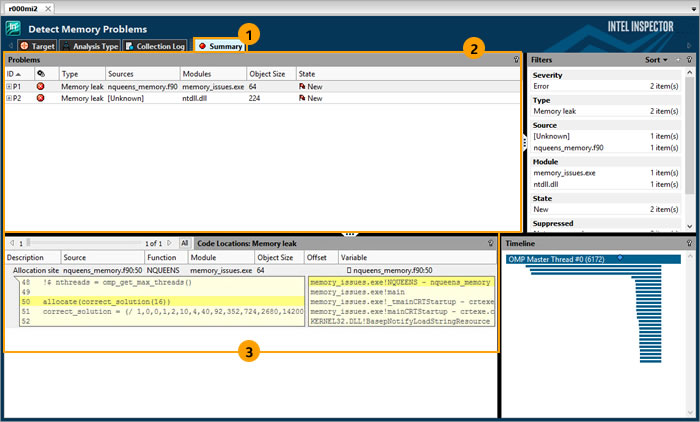This screenshot has width=700, height=422.
Task: Open the Sort dropdown in Filters
Action: (x=656, y=60)
